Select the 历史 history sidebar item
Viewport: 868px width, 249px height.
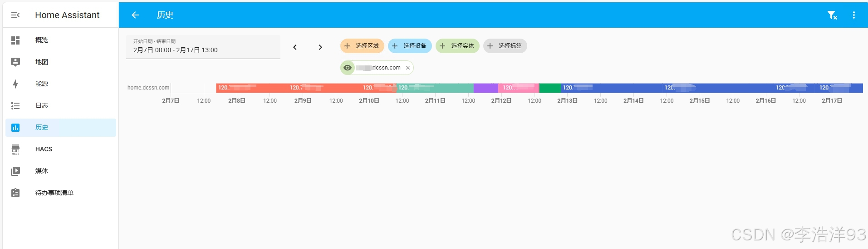[61, 127]
